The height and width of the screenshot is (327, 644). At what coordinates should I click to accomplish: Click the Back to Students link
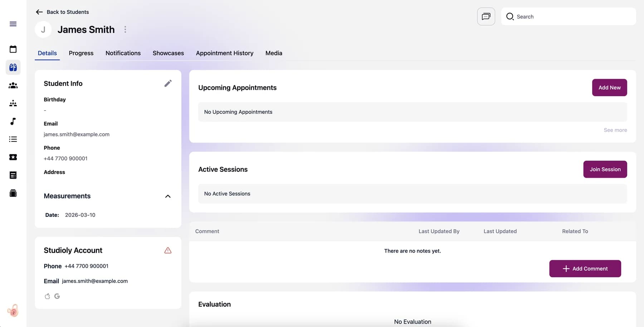click(x=68, y=12)
